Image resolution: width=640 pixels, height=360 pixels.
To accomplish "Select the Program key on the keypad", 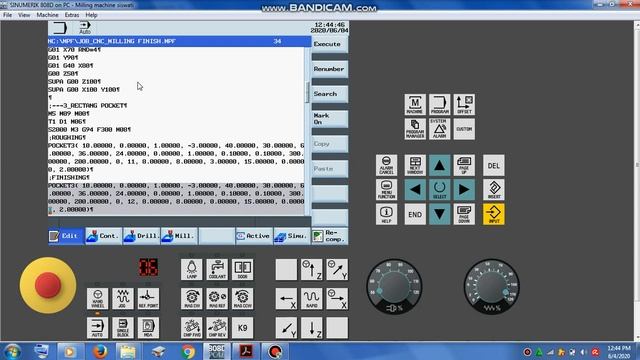I will 440,104.
